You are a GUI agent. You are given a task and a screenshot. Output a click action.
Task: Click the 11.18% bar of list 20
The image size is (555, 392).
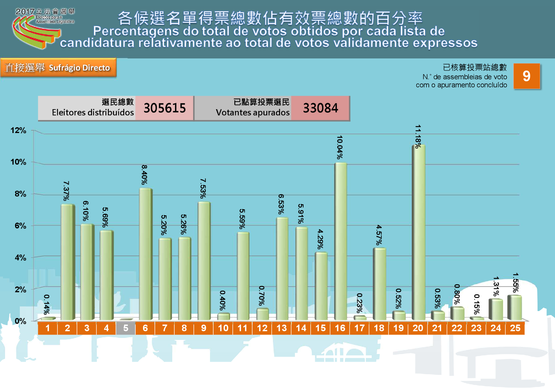tap(419, 232)
